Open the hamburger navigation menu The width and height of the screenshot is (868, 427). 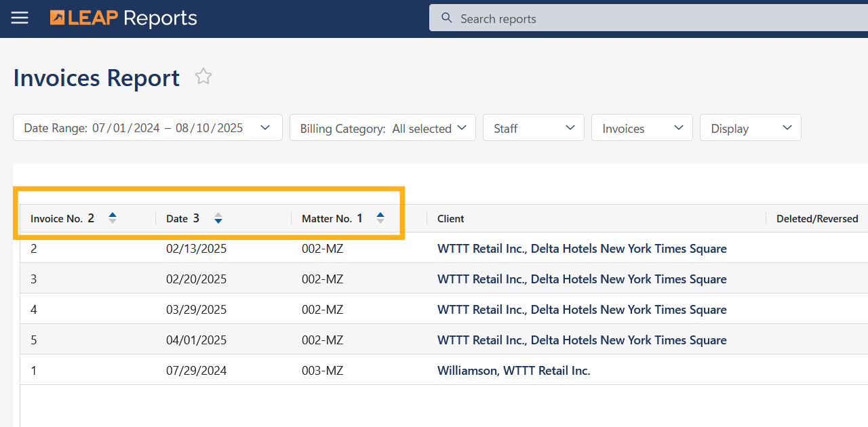point(20,18)
